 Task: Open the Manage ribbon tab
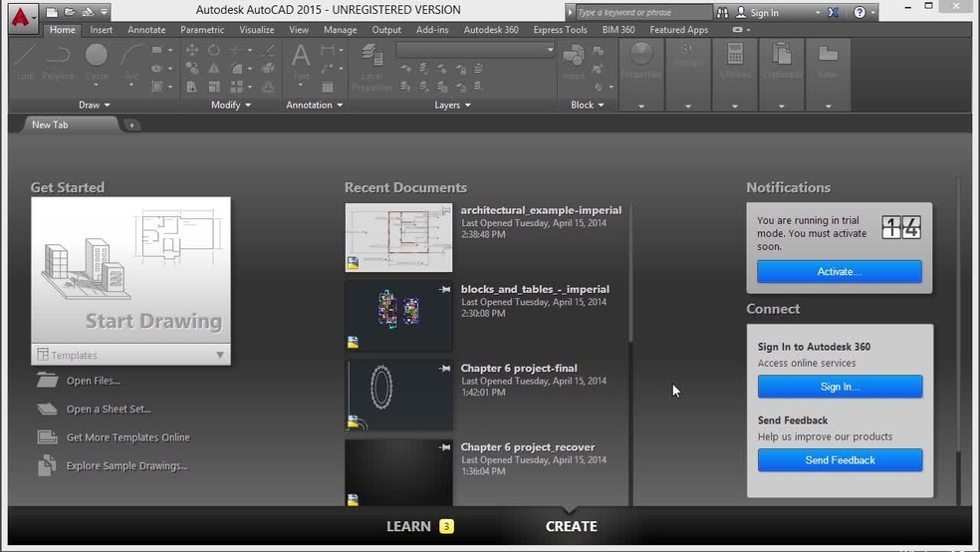340,29
